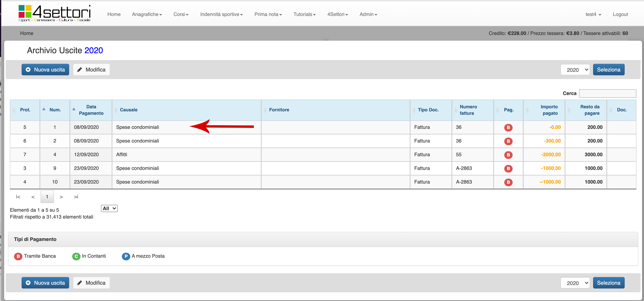Click red B Tramite Banca legend icon
Viewport: 644px width, 301px height.
point(18,256)
